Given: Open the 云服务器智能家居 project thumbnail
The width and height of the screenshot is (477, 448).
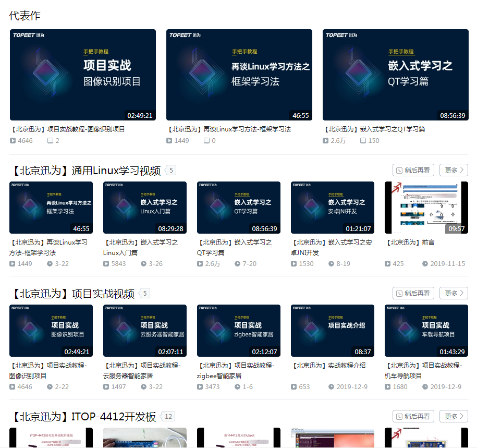Looking at the screenshot, I should pyautogui.click(x=145, y=331).
